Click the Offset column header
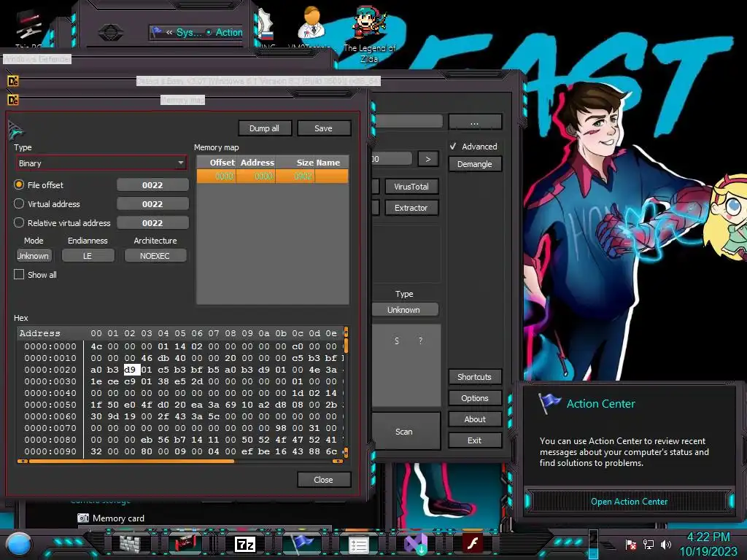This screenshot has width=747, height=560. pyautogui.click(x=217, y=163)
